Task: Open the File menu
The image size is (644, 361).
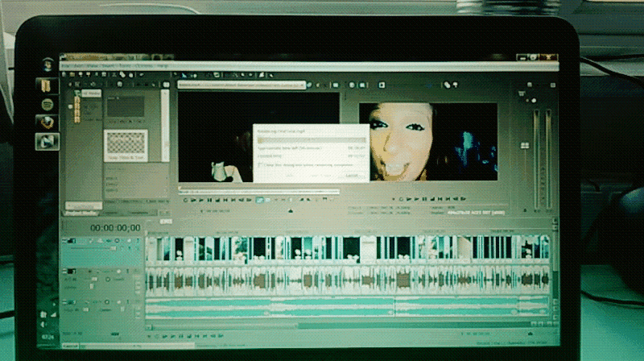Action: click(x=66, y=66)
